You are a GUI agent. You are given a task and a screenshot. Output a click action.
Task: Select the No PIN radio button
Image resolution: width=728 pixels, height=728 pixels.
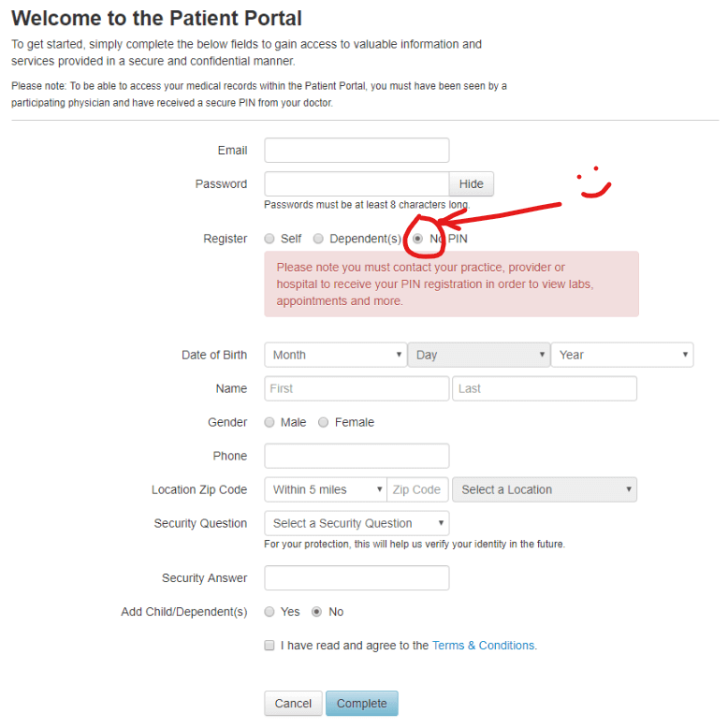pos(418,239)
